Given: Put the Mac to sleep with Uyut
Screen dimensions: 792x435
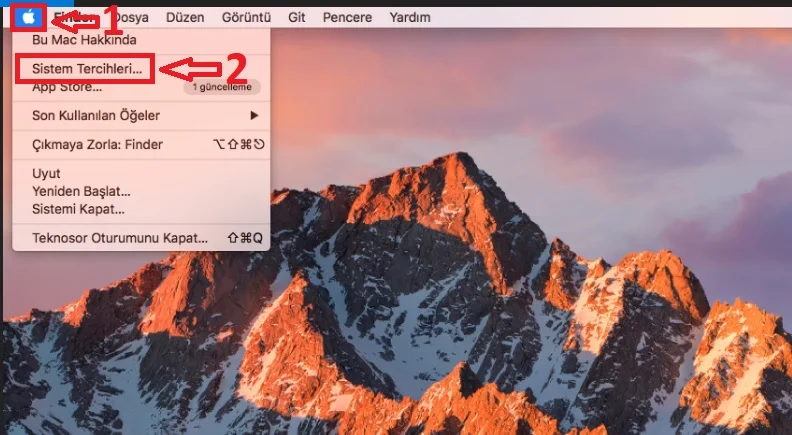Looking at the screenshot, I should pos(47,174).
